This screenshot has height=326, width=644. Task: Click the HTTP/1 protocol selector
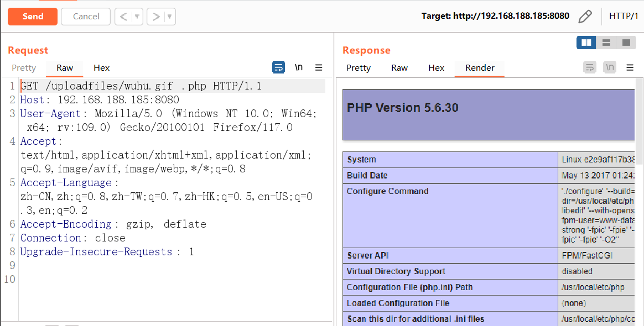tap(624, 16)
